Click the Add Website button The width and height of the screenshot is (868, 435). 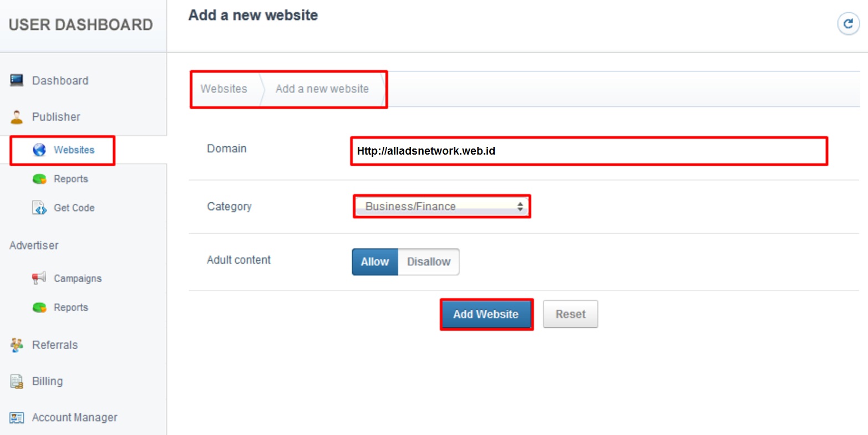(x=486, y=314)
